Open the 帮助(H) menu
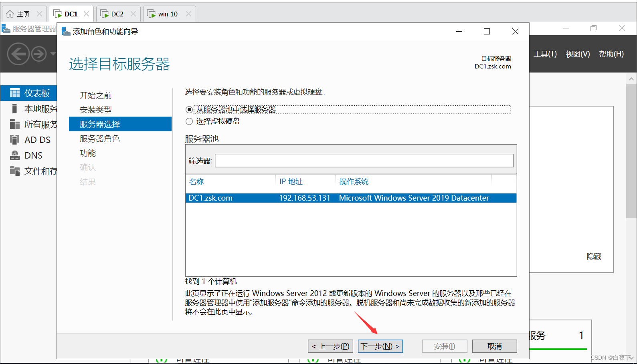 pos(611,54)
